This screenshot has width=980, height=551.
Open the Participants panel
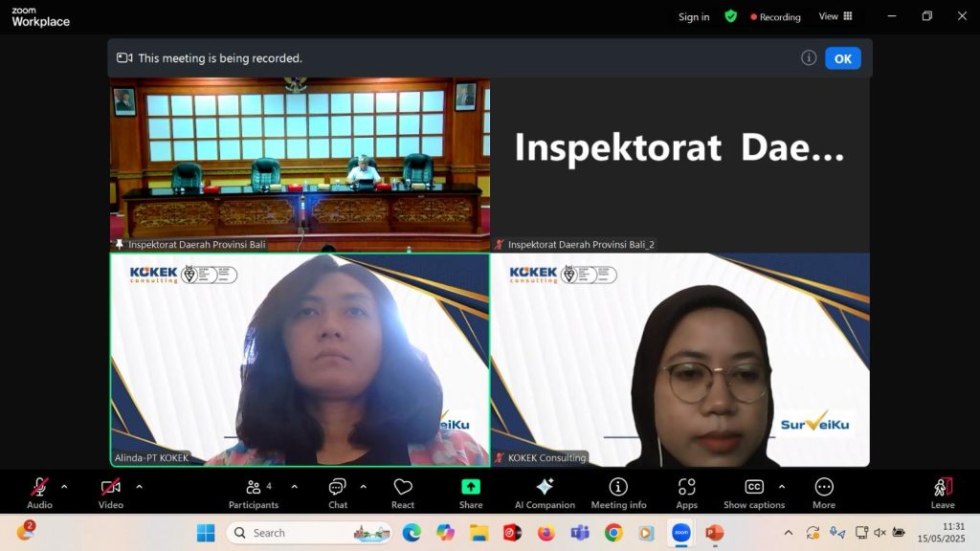[253, 493]
